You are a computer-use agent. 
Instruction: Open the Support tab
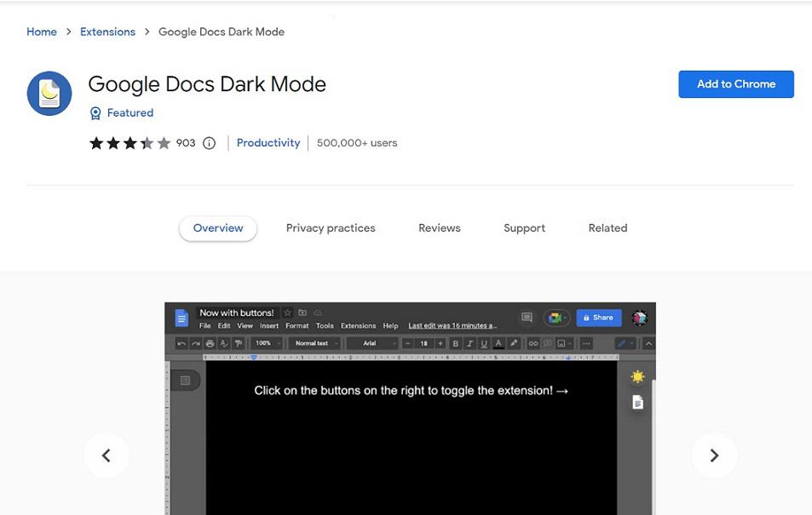[524, 228]
